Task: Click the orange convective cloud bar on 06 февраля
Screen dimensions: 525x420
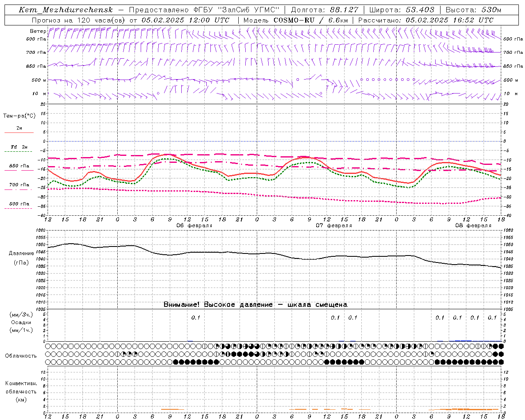Action: click(173, 409)
